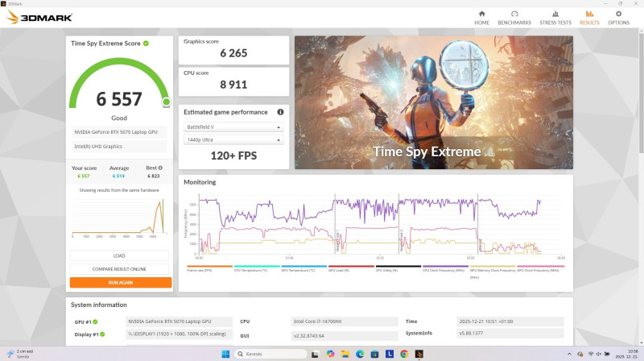Open the RESULTS section
The height and width of the screenshot is (361, 644).
pyautogui.click(x=589, y=18)
